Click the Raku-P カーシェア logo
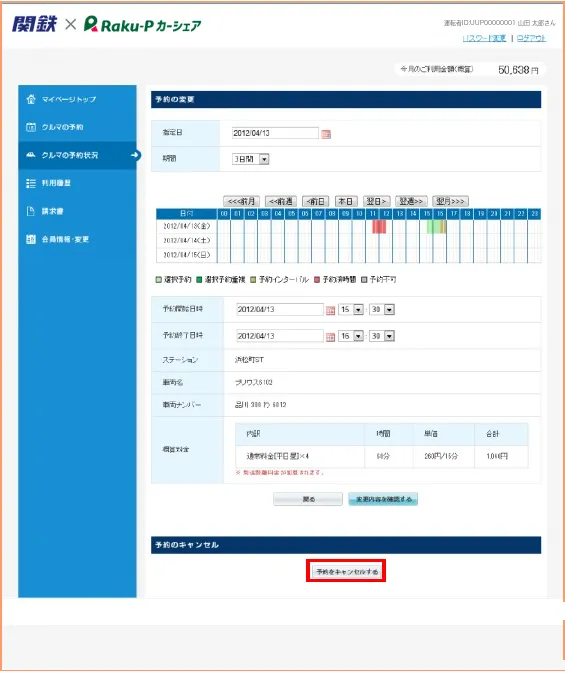 coord(143,25)
